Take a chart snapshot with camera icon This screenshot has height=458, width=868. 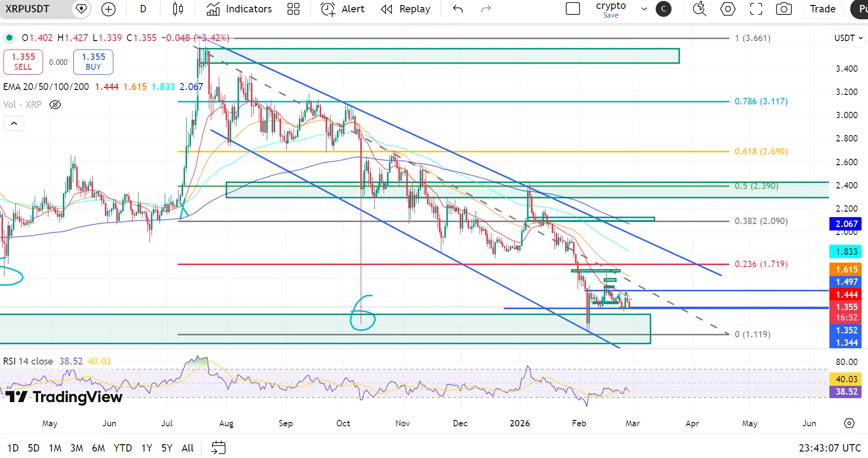pos(784,9)
